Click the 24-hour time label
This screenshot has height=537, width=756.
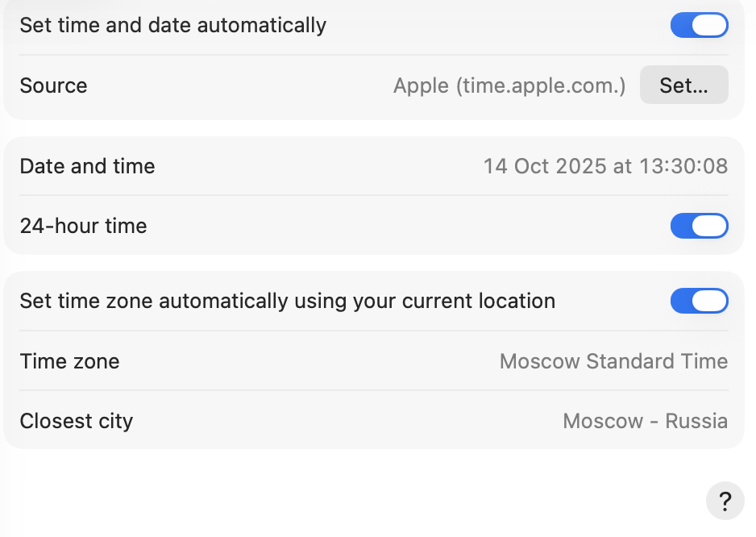point(83,226)
